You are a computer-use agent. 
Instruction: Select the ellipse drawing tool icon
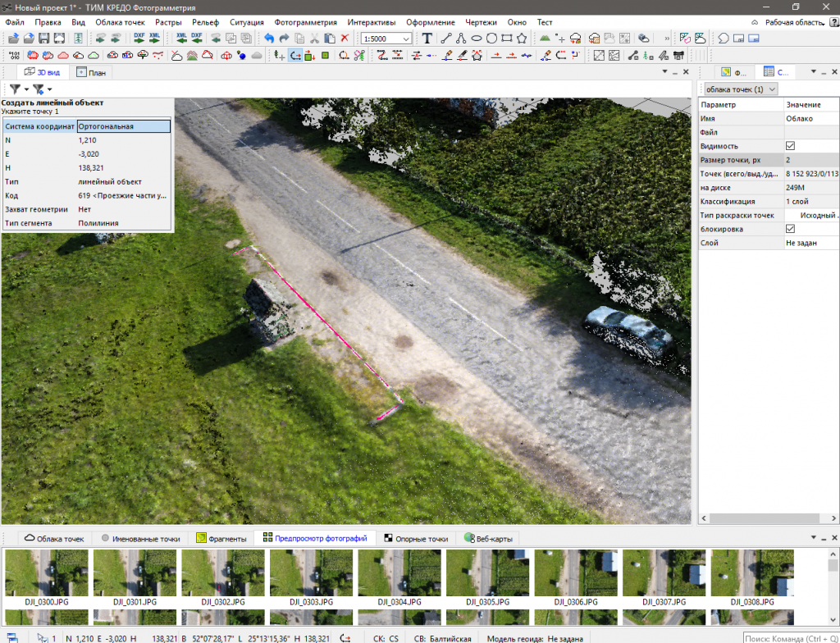[x=477, y=39]
